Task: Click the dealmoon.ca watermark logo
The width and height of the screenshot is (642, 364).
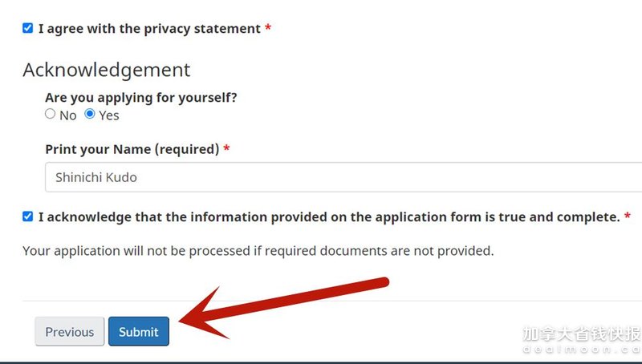Action: [581, 339]
